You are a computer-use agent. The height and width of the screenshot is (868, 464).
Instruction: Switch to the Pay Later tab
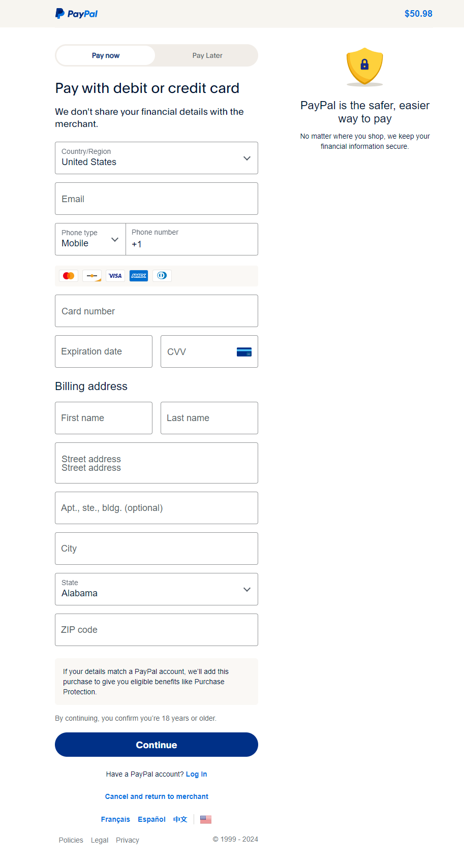pyautogui.click(x=207, y=55)
